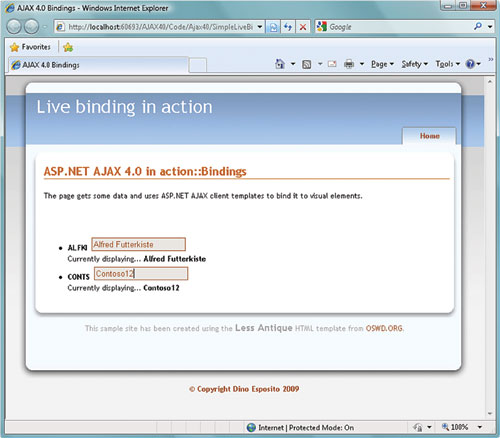
Task: Expand the zoom level dropdown arrow
Action: (480, 427)
